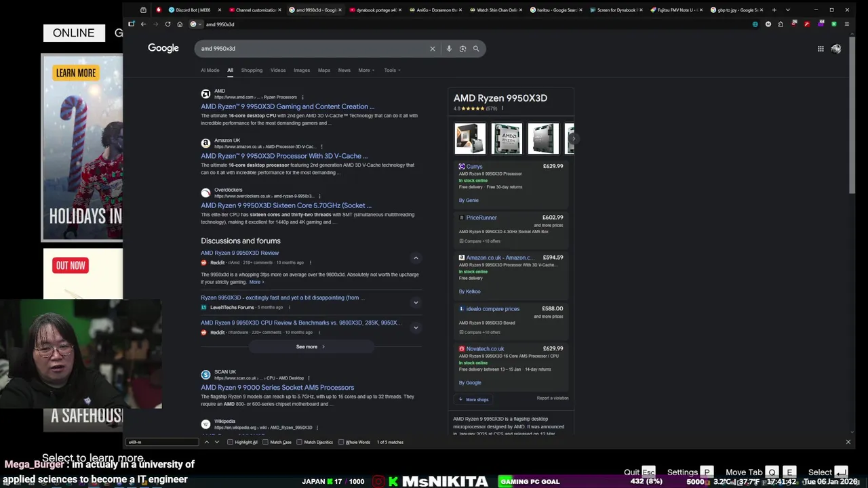Open the search engine selector dropdown in the address bar
This screenshot has height=488, width=868.
pyautogui.click(x=195, y=24)
